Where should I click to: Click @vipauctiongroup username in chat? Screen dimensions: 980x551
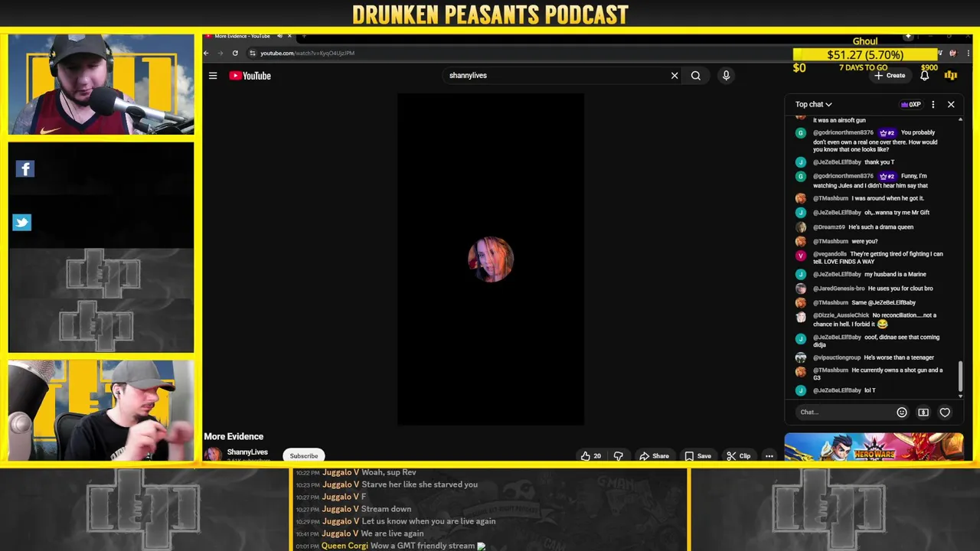pos(837,357)
